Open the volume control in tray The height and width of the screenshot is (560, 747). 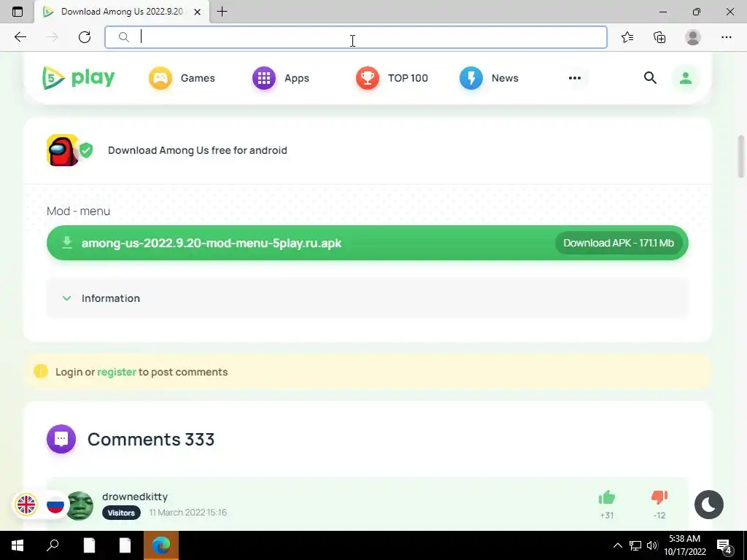[x=652, y=545]
